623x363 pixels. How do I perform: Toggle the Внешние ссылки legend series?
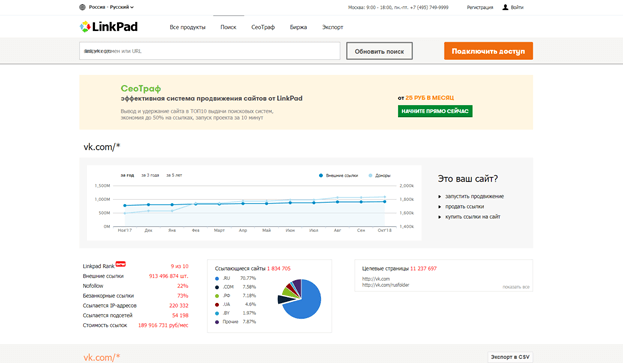coord(338,176)
